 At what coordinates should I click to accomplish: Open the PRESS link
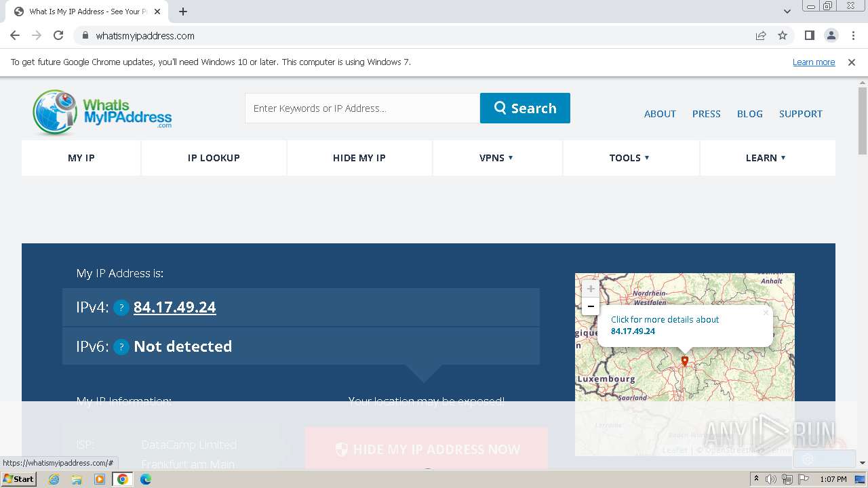(706, 114)
